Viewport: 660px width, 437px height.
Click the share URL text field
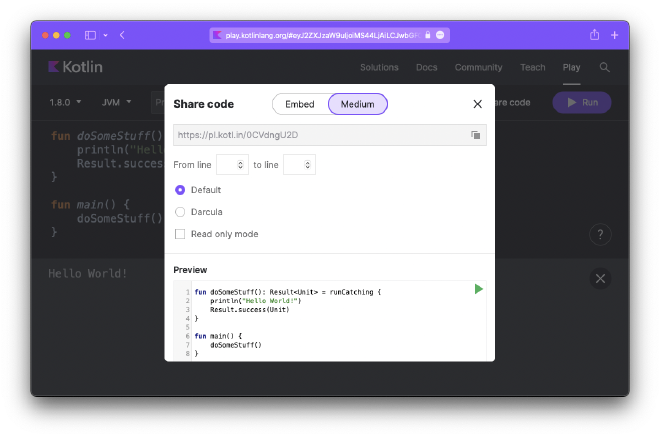tap(318, 135)
